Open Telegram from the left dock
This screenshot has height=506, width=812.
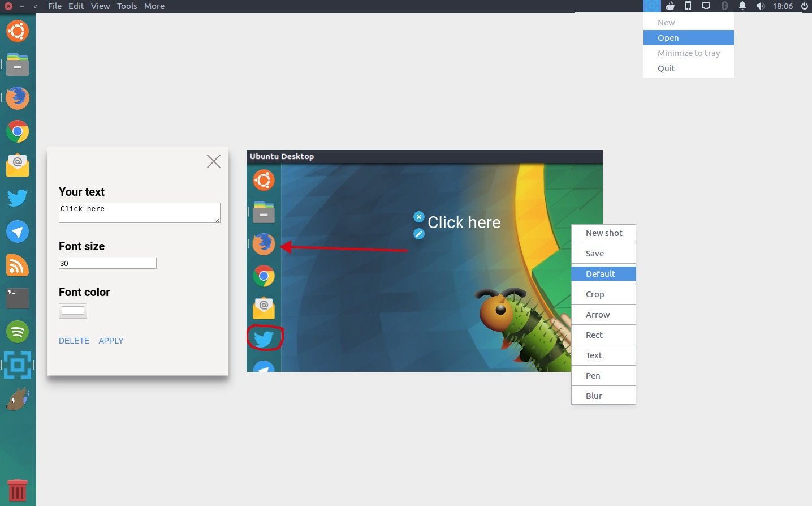pyautogui.click(x=18, y=231)
